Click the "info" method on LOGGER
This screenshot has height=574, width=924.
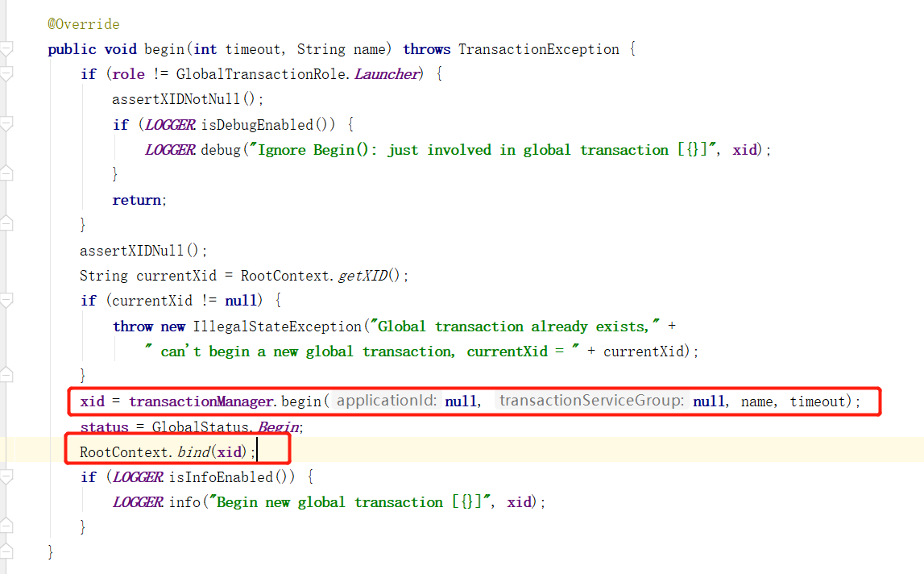[184, 502]
